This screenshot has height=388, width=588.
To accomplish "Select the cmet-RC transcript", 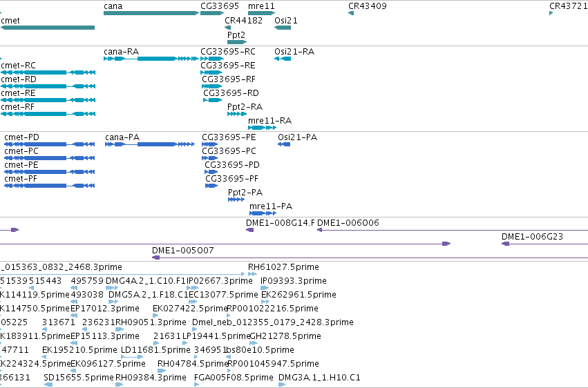I will click(x=48, y=72).
